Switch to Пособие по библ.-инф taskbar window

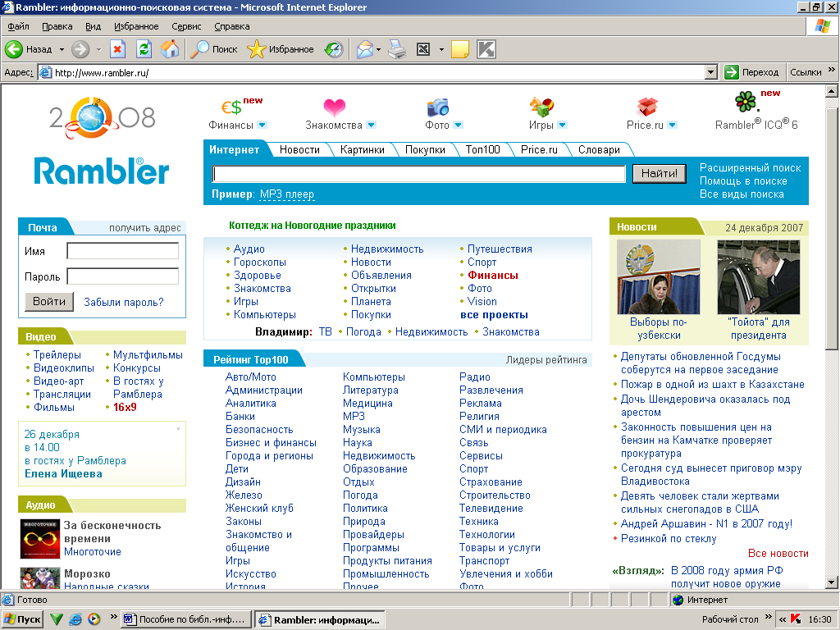click(x=186, y=620)
